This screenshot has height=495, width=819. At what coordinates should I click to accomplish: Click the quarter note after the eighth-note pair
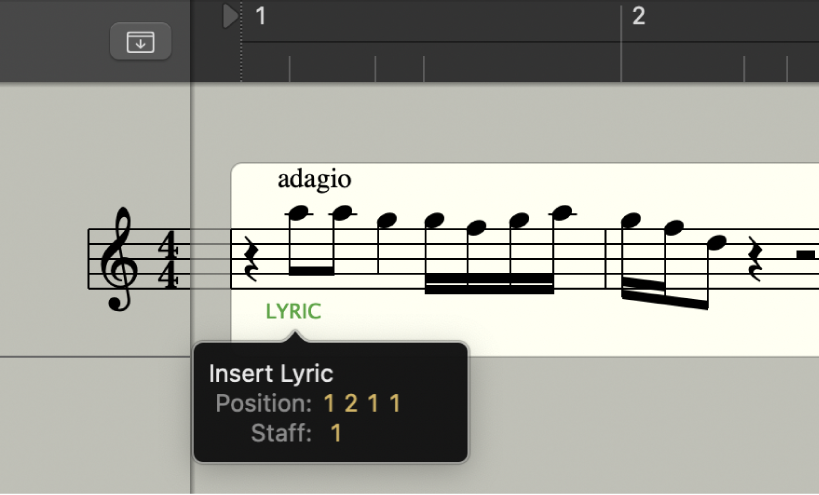[386, 218]
